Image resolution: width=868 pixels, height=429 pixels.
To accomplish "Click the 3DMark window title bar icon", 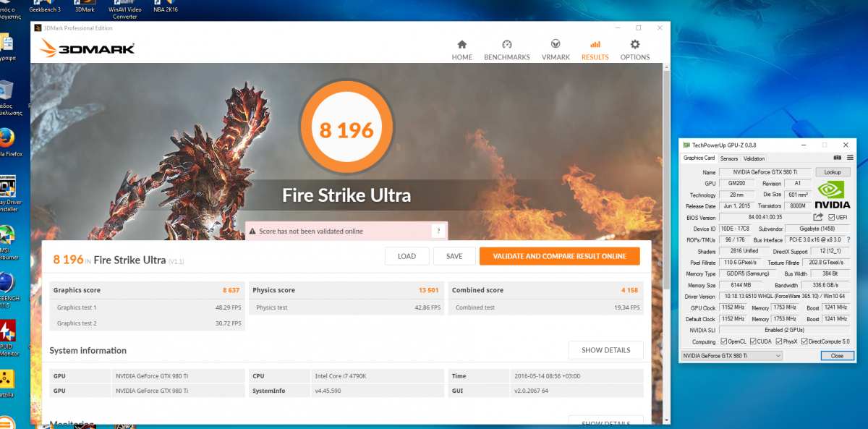I will pos(38,28).
